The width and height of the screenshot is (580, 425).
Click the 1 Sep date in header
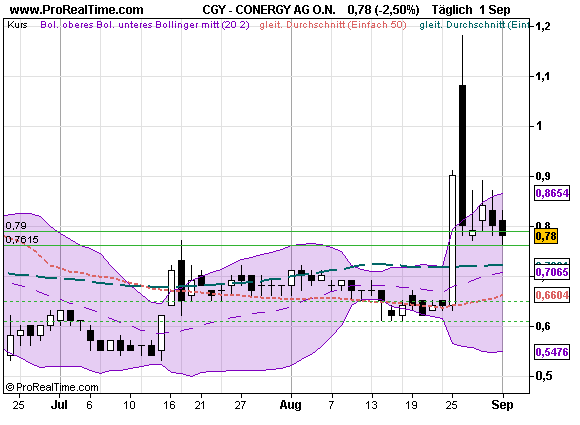pyautogui.click(x=495, y=10)
